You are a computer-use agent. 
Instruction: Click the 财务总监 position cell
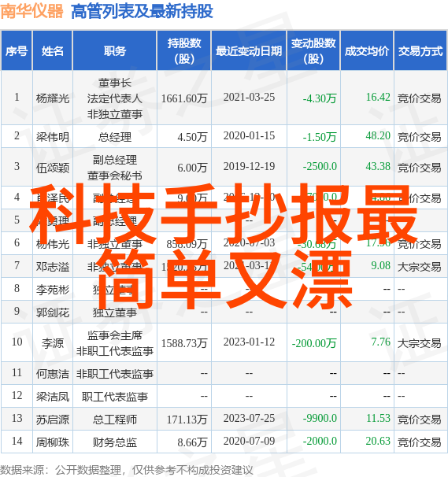(x=115, y=442)
